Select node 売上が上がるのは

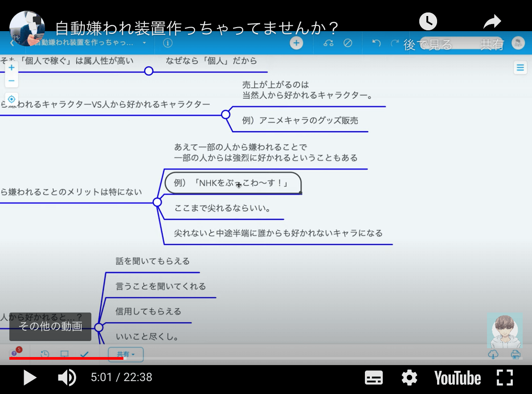coord(307,90)
